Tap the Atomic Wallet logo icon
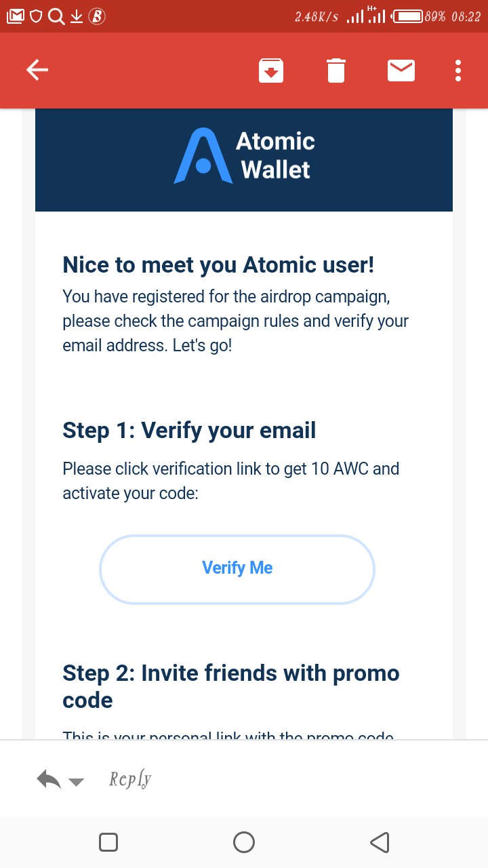The width and height of the screenshot is (488, 868). coord(203,156)
